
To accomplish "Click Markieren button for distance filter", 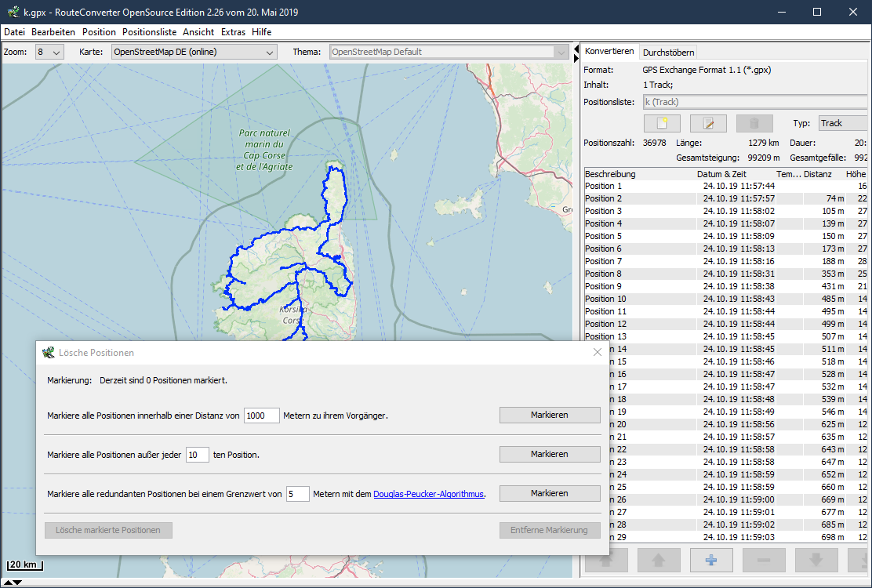I will pos(549,415).
